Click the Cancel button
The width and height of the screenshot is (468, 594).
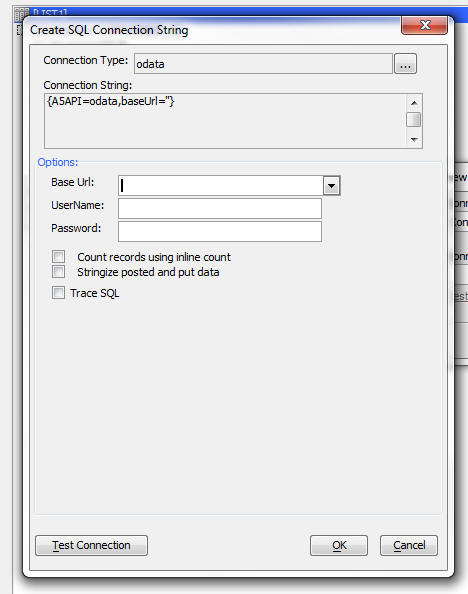(409, 545)
